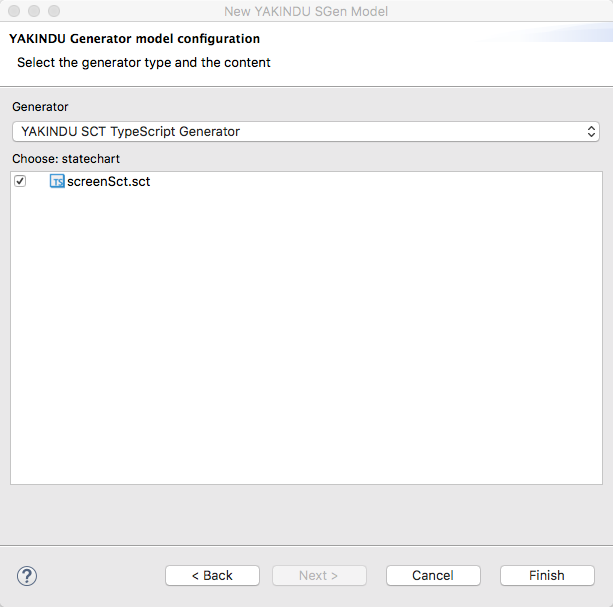Click the window minimize circle
Screen dimensions: 613x607
click(x=34, y=11)
